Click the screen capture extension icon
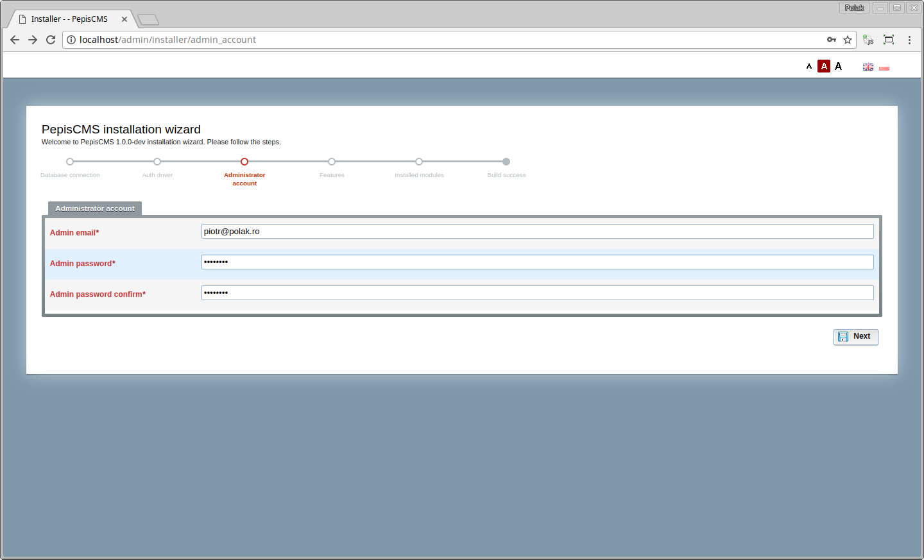This screenshot has height=560, width=924. coord(889,40)
